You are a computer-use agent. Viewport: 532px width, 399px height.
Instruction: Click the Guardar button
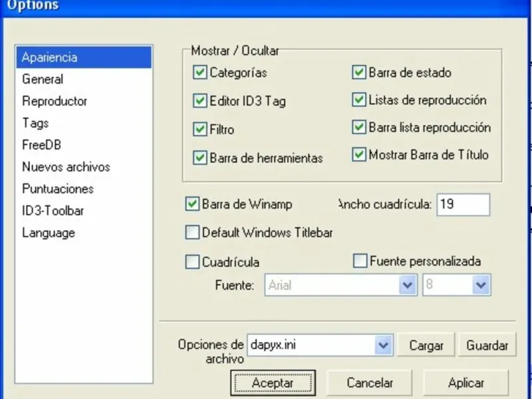(x=487, y=345)
